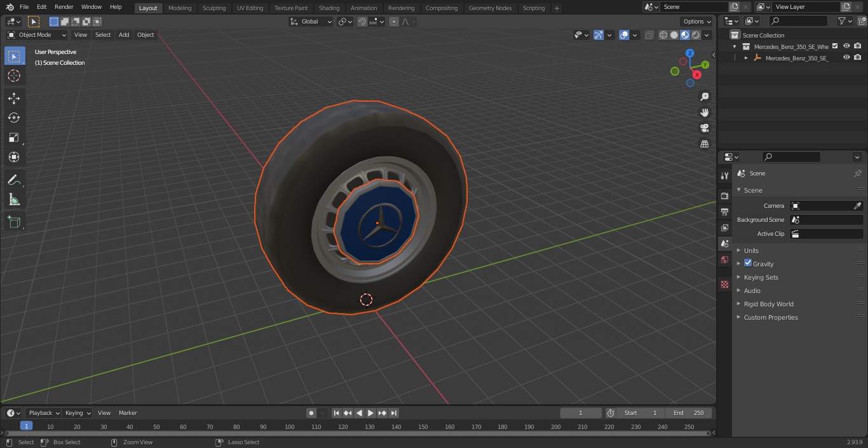Toggle the snapping magnet
This screenshot has width=868, height=448.
tap(362, 22)
